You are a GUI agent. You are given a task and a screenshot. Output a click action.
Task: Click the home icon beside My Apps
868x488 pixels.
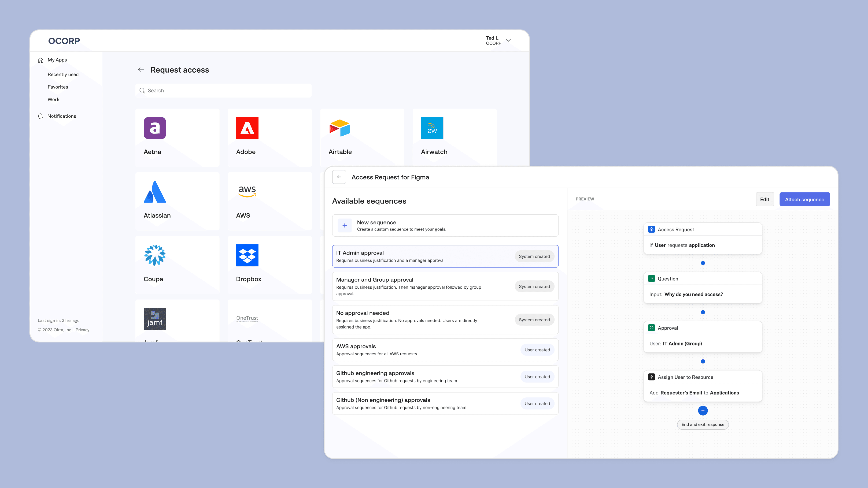pyautogui.click(x=40, y=60)
